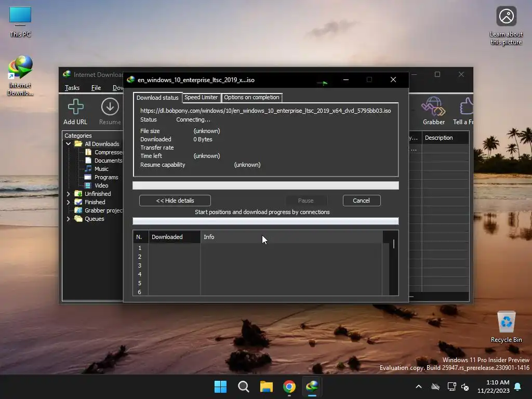Select Programs in categories tree
The width and height of the screenshot is (532, 399).
pos(106,177)
